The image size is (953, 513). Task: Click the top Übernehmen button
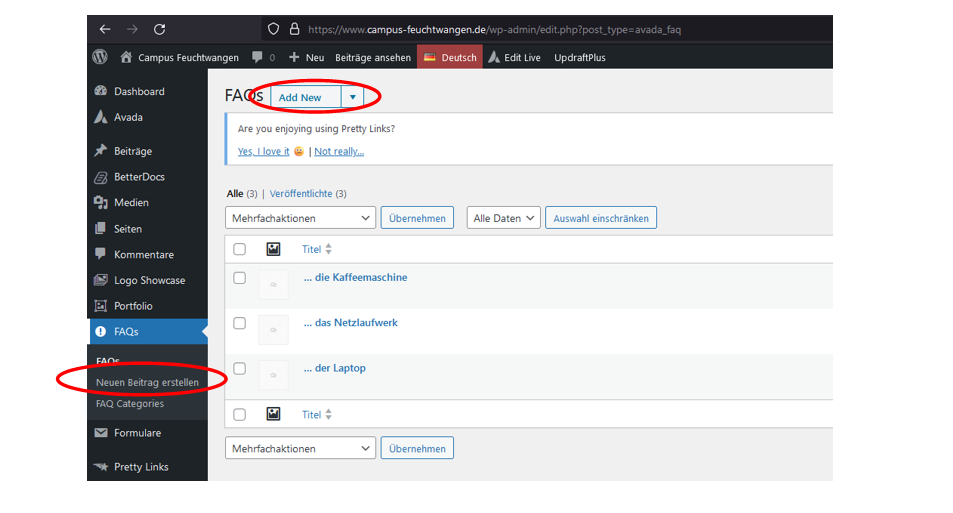pyautogui.click(x=417, y=218)
